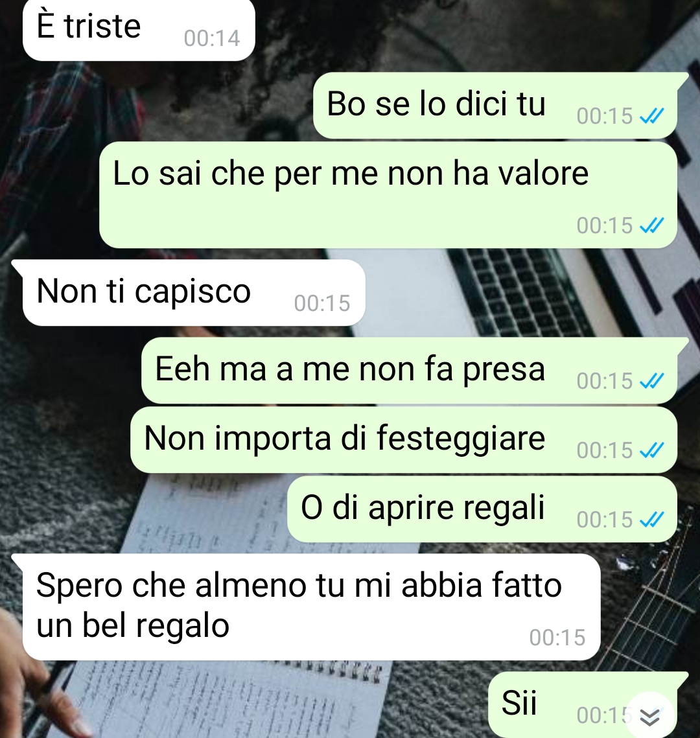700x738 pixels.
Task: Click double check marks on 'Eeh ma a me non fa presa'
Action: pyautogui.click(x=652, y=381)
